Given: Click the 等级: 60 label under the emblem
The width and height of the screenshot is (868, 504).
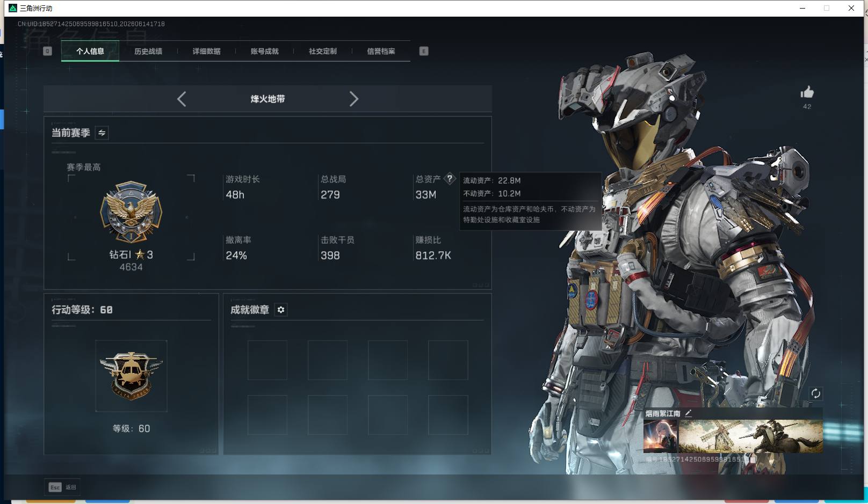Looking at the screenshot, I should coord(131,428).
